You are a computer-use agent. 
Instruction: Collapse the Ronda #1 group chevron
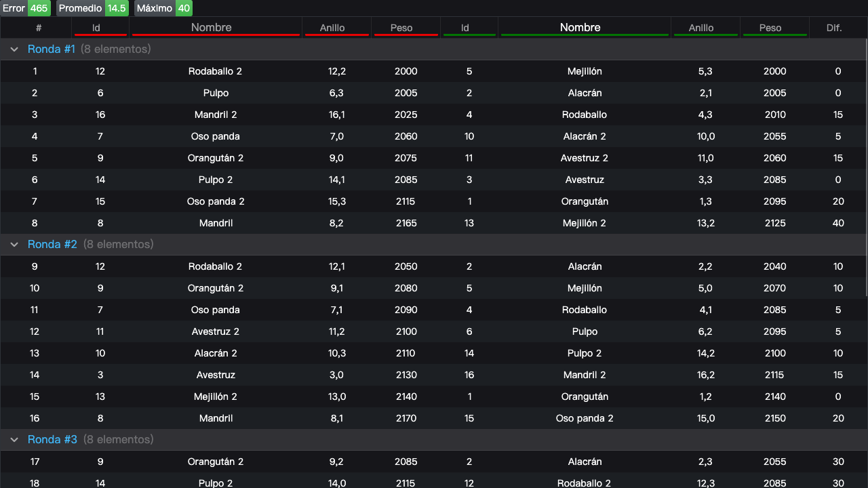point(14,49)
